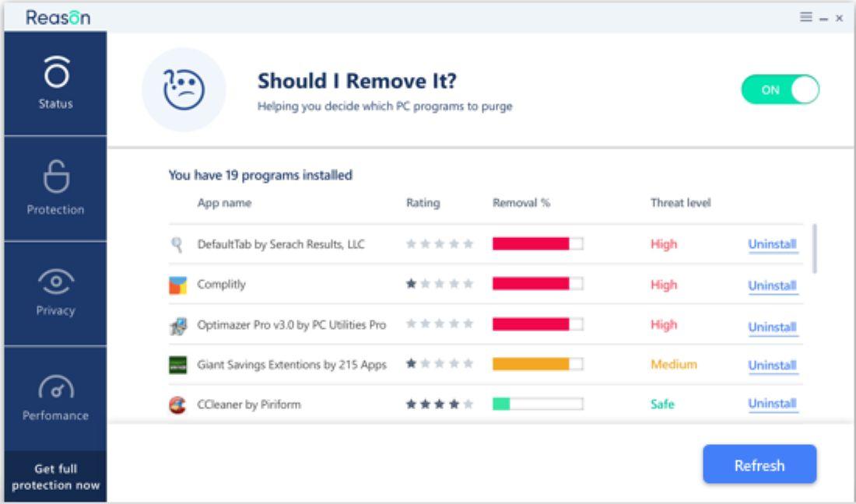Click the Optimazer Pro app icon
This screenshot has height=504, width=856.
(177, 326)
